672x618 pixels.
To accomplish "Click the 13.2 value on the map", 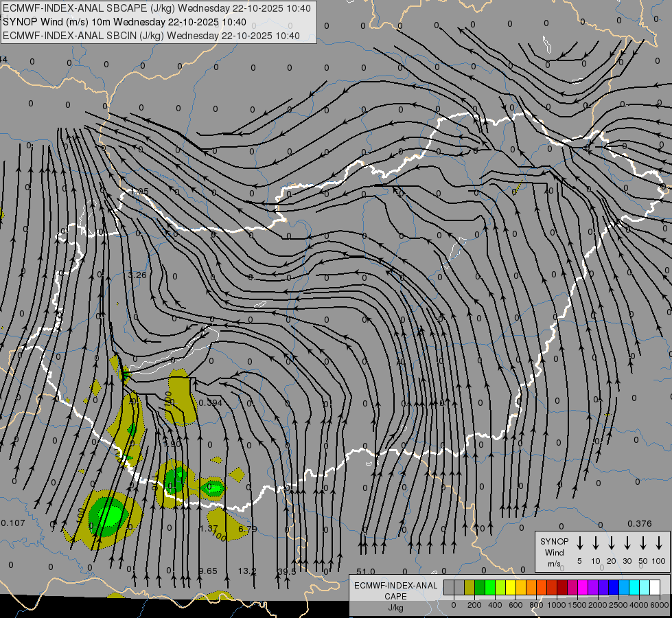I will (247, 571).
